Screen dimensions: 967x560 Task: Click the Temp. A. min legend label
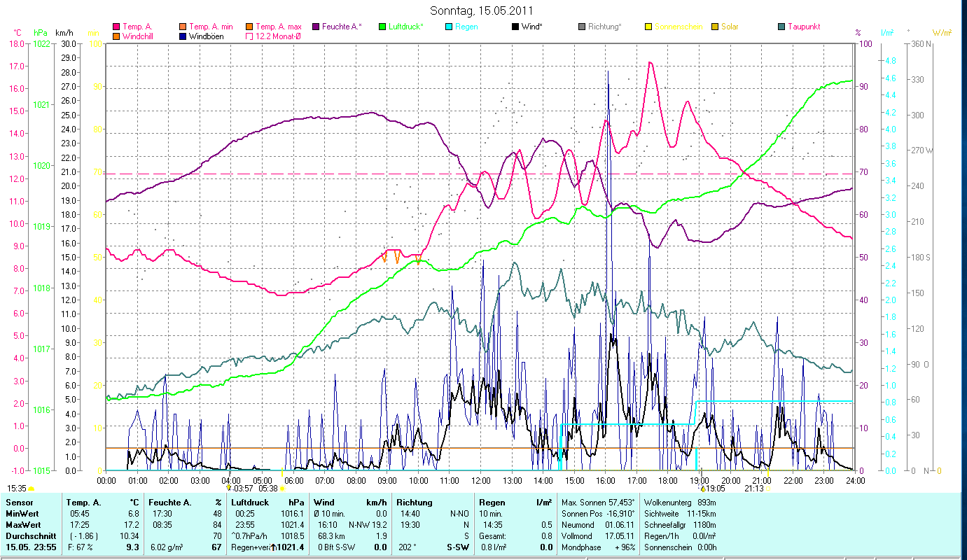(209, 27)
